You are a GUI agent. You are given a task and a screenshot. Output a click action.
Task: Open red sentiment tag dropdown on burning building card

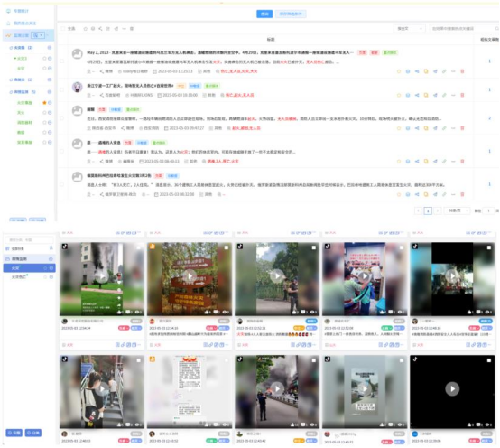click(124, 328)
